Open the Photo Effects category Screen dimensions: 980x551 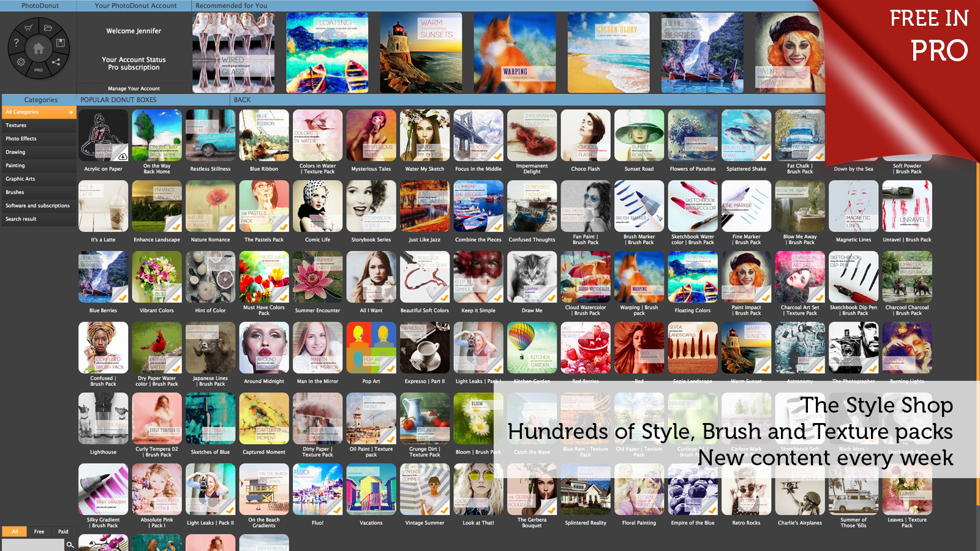coord(21,139)
